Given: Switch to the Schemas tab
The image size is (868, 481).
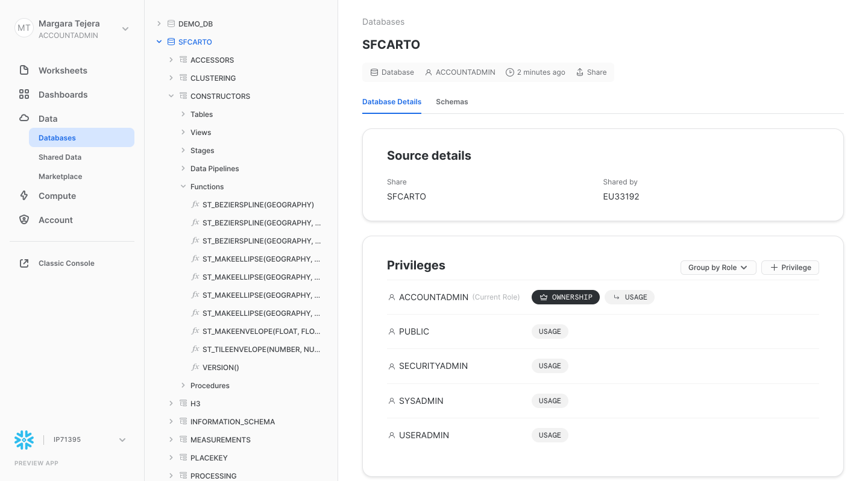Looking at the screenshot, I should pyautogui.click(x=451, y=102).
